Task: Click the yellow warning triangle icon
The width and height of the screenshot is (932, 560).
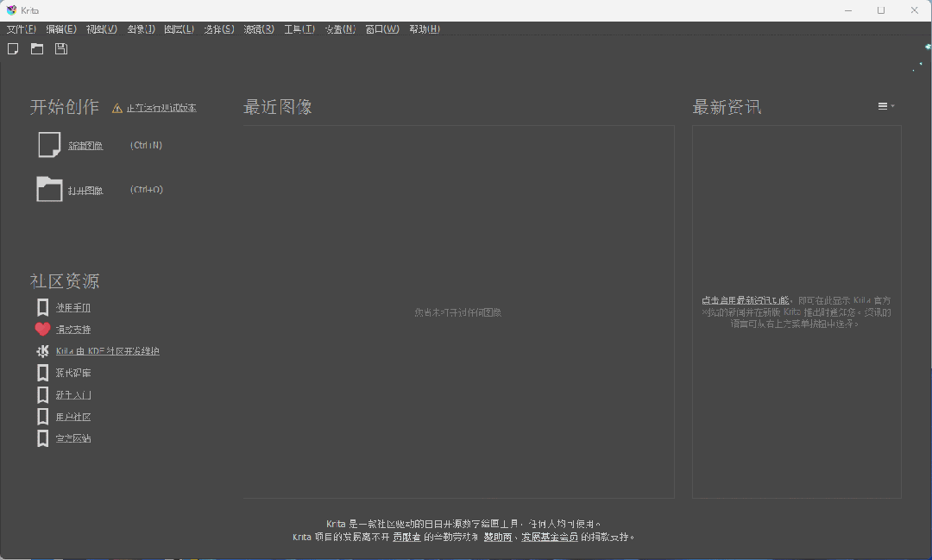Action: 117,108
